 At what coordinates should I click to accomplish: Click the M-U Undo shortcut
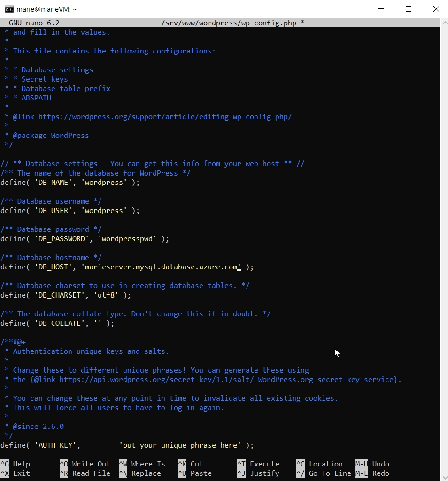click(372, 464)
